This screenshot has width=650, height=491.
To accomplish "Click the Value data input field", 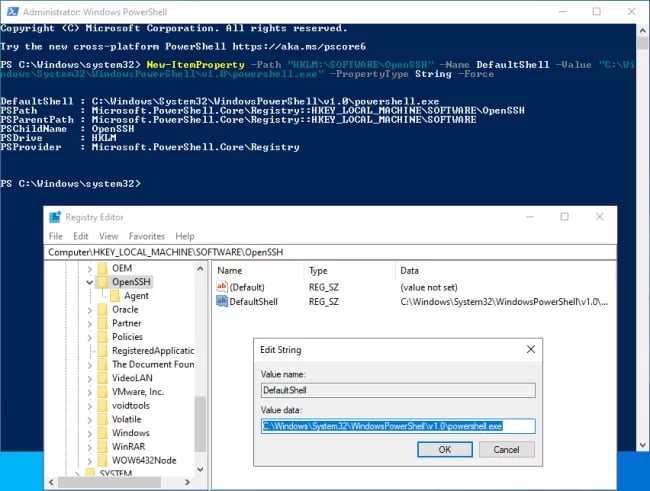I will (398, 426).
